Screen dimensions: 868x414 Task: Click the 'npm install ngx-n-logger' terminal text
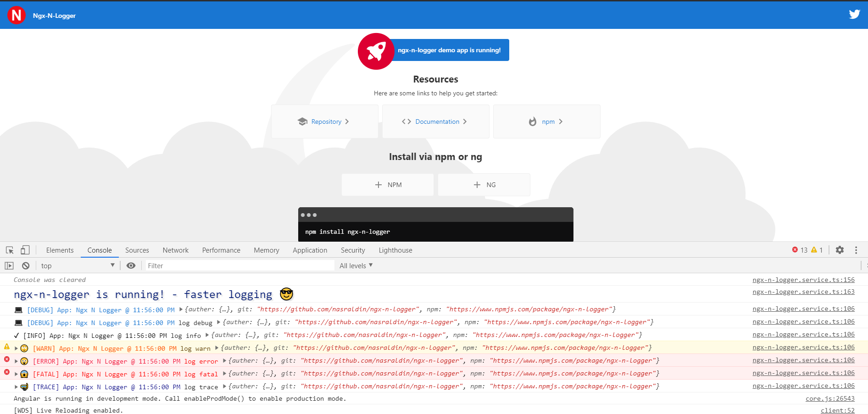click(348, 232)
